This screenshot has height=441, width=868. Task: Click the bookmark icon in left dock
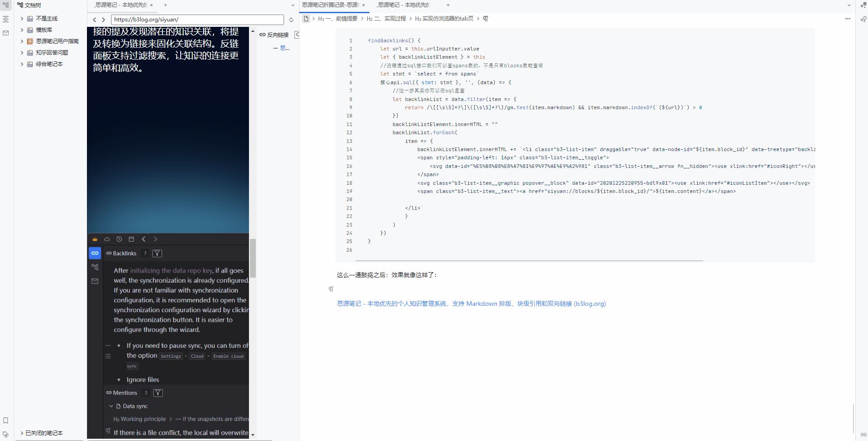[x=6, y=421]
